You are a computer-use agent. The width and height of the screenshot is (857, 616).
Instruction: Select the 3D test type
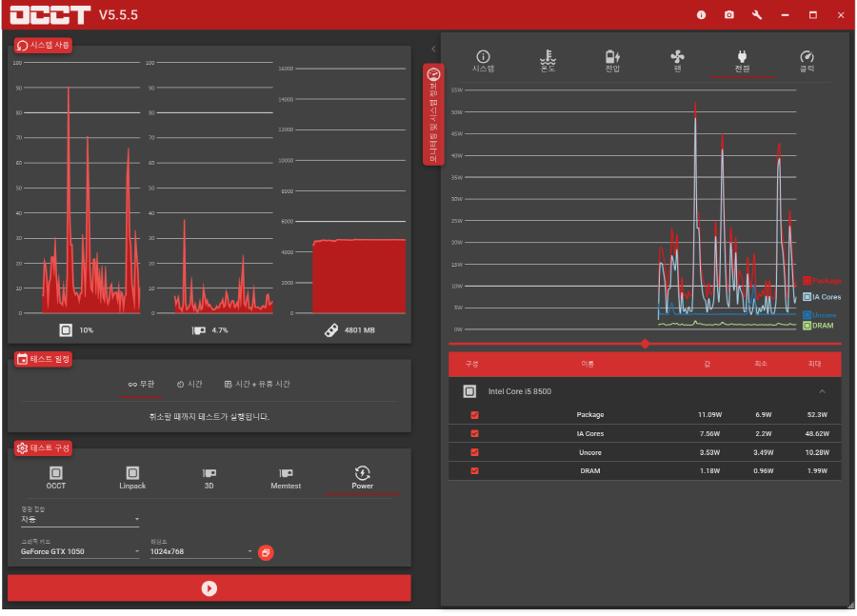coord(209,478)
